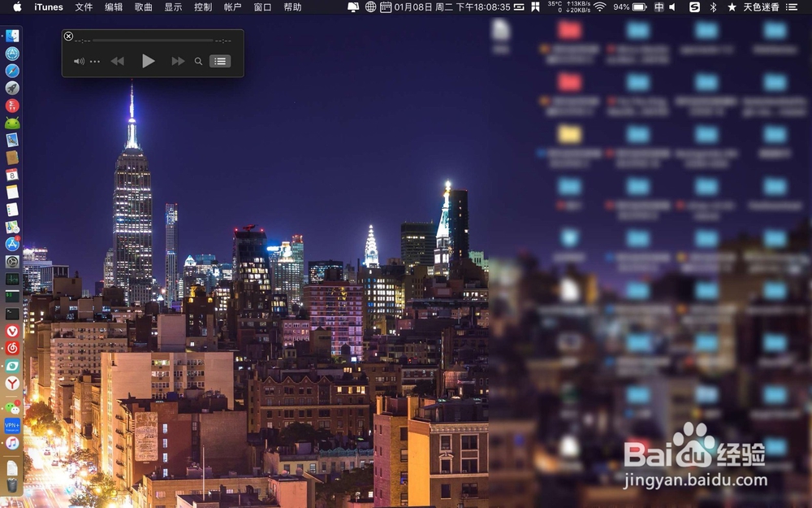Open the 控制 menu

pyautogui.click(x=203, y=7)
